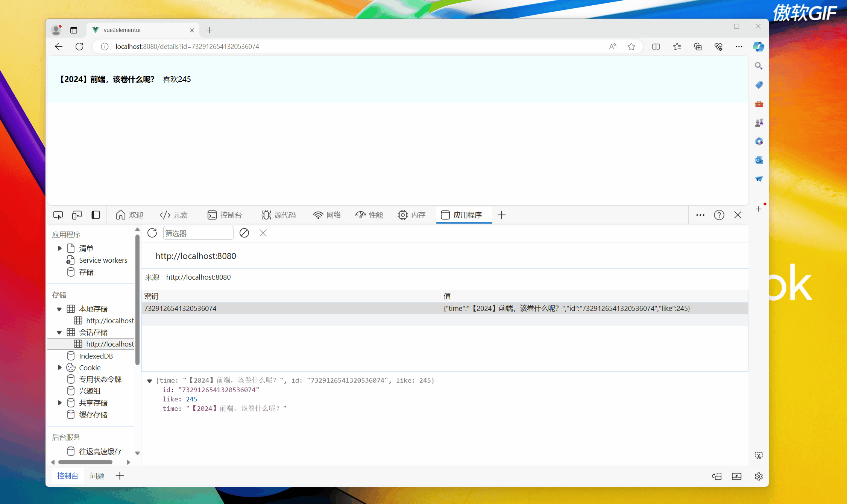Image resolution: width=847 pixels, height=504 pixels.
Task: Select Service workers in the sidebar
Action: [x=103, y=260]
